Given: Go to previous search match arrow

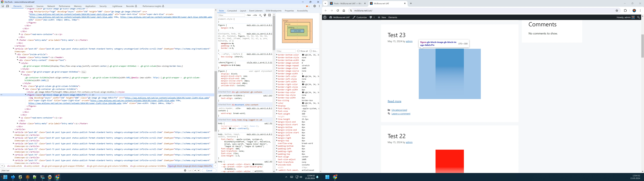Looking at the screenshot, I should pos(195,171).
